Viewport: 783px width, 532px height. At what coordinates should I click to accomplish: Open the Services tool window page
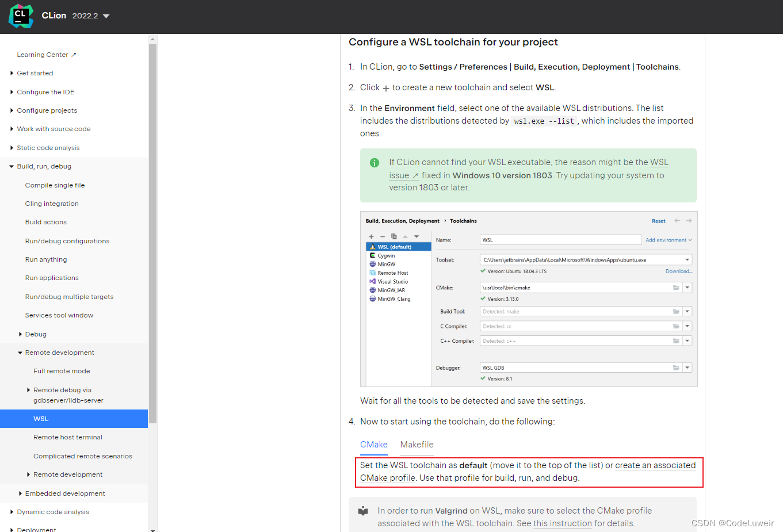point(59,315)
